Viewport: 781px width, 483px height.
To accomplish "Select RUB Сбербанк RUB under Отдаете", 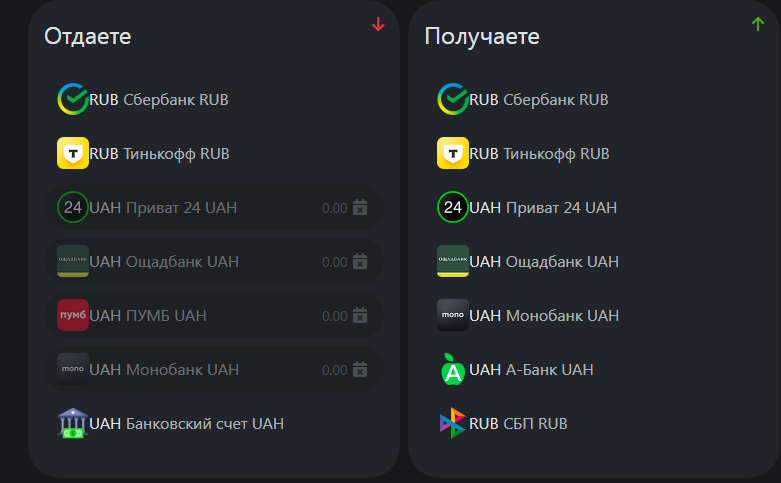I will click(214, 100).
